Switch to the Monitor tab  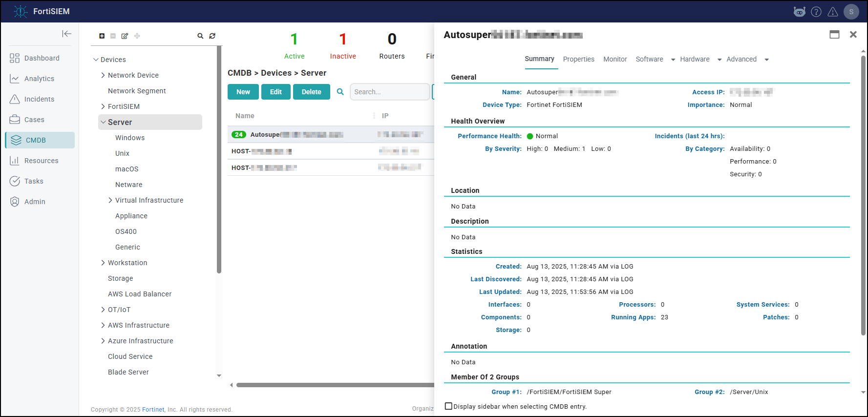pos(615,59)
